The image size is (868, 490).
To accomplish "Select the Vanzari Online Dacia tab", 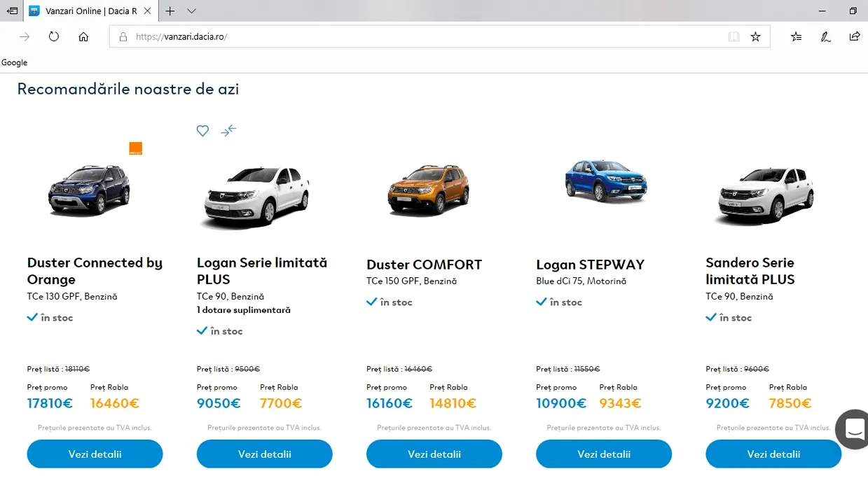I will [x=90, y=11].
